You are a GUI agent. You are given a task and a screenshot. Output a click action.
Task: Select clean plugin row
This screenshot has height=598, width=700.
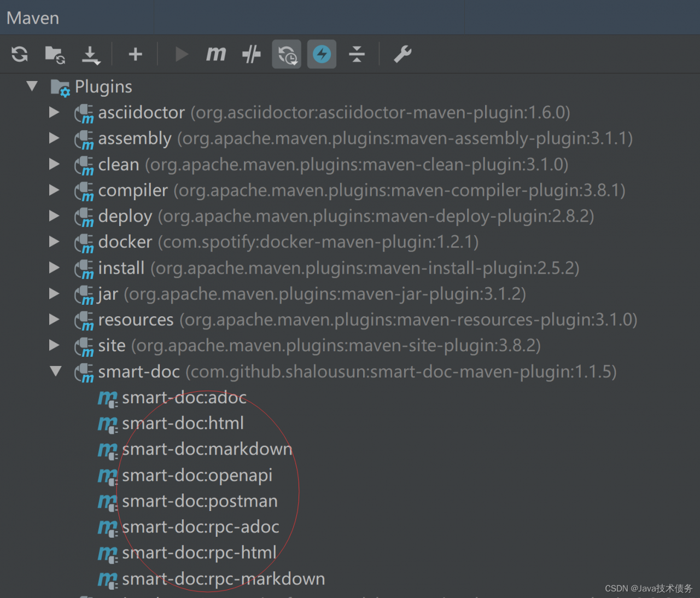click(x=350, y=164)
